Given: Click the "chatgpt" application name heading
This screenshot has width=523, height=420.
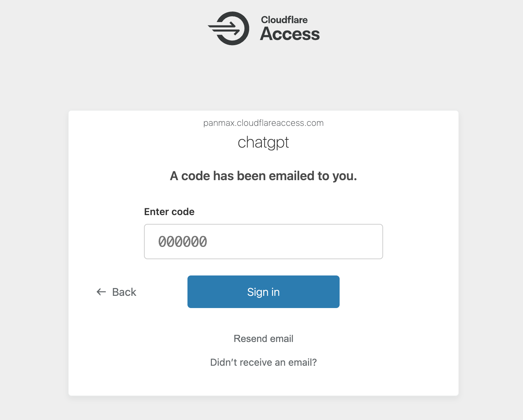Looking at the screenshot, I should (x=263, y=142).
